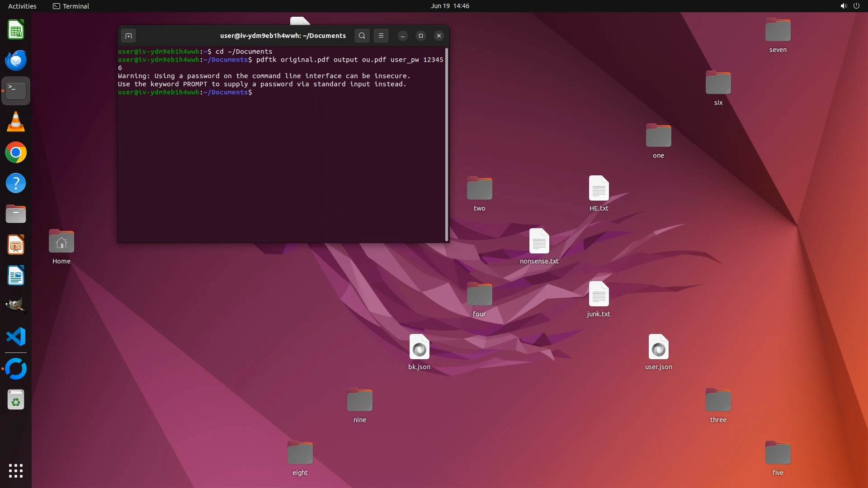Open Visual Studio Code dock icon
Image resolution: width=868 pixels, height=488 pixels.
[16, 337]
